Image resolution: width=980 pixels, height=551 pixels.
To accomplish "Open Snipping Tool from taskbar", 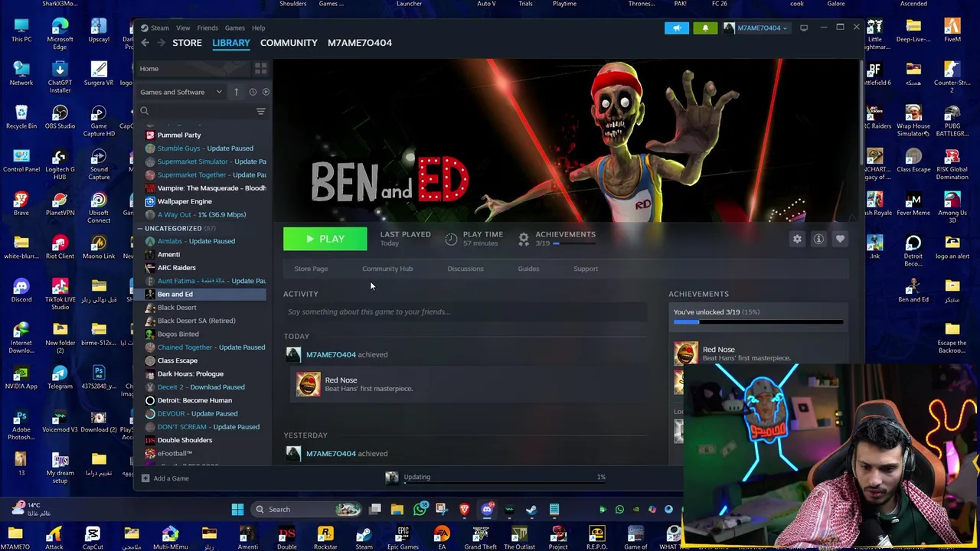I will pyautogui.click(x=442, y=510).
